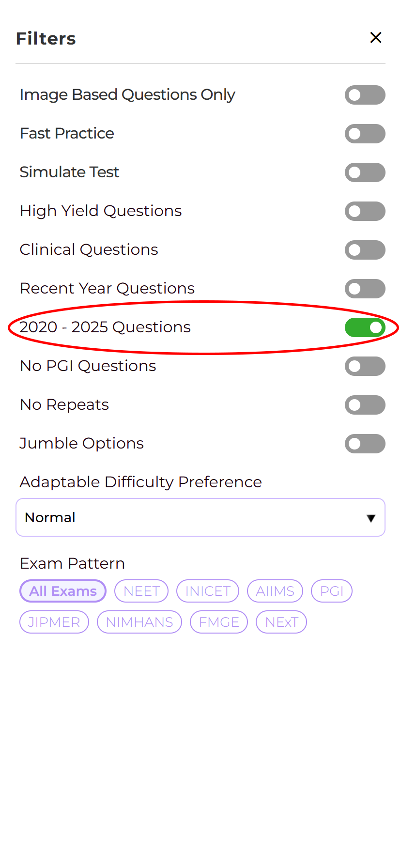Open the Adaptable Difficulty Preference dropdown
401x868 pixels.
(200, 517)
